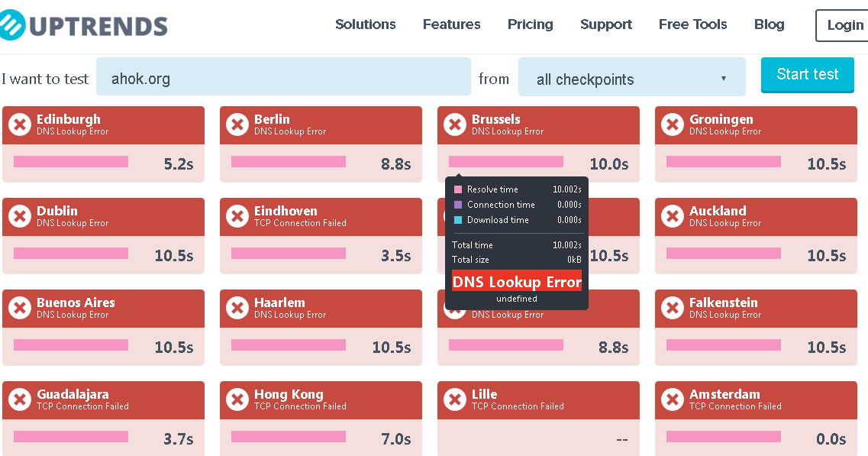The width and height of the screenshot is (868, 456).
Task: Click the Lille error X icon
Action: pyautogui.click(x=454, y=399)
